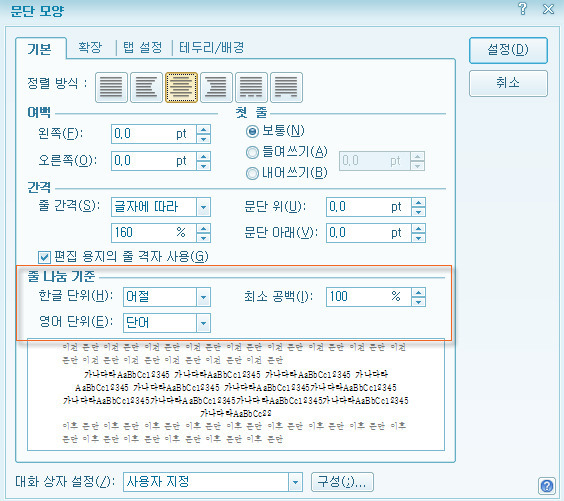
Task: Increase 문단 위(U) value with up arrow
Action: (x=418, y=202)
